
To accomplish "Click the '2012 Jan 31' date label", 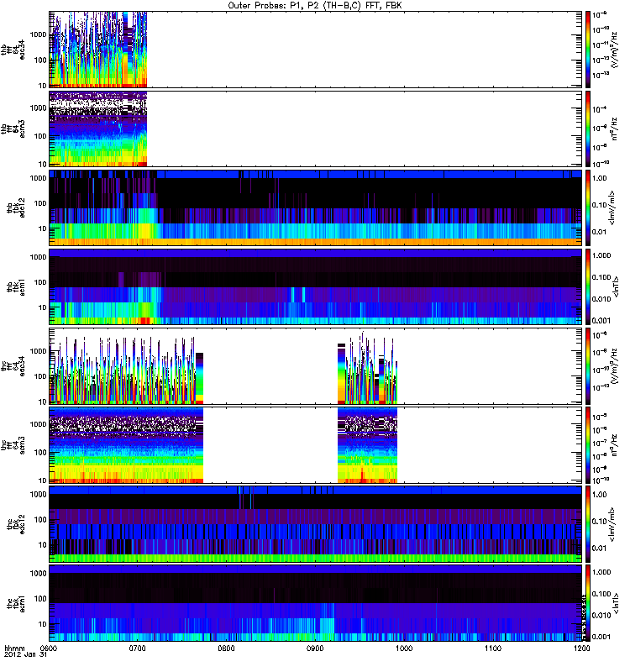I will pyautogui.click(x=25, y=654).
